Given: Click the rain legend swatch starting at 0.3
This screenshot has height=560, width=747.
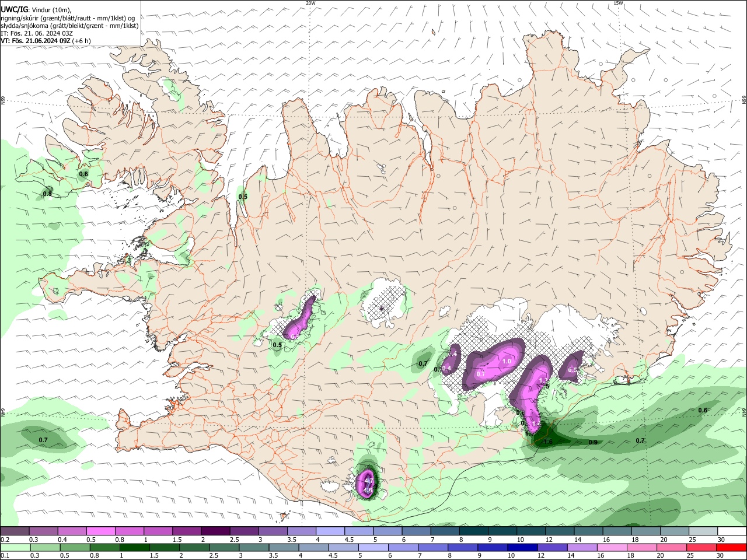Looking at the screenshot, I should click(46, 548).
